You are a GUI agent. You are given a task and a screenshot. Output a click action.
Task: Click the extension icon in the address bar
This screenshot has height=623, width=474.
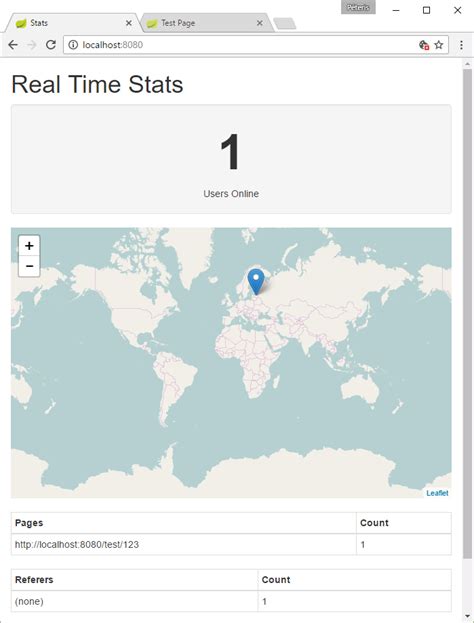tap(424, 45)
